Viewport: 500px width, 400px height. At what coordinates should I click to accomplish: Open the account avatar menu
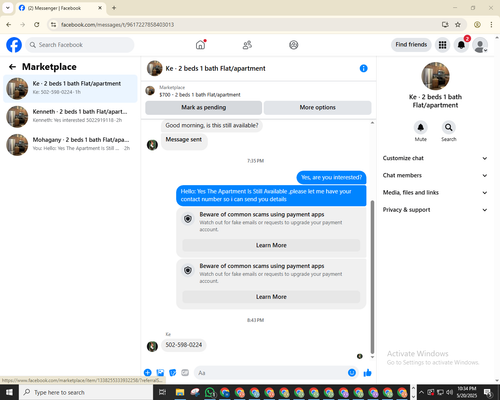pyautogui.click(x=480, y=45)
